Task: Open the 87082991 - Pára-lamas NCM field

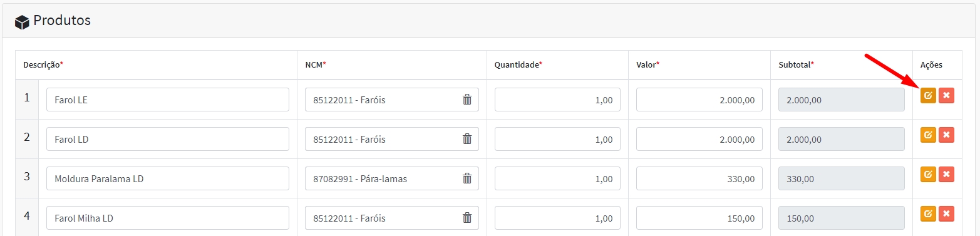Action: click(x=392, y=178)
